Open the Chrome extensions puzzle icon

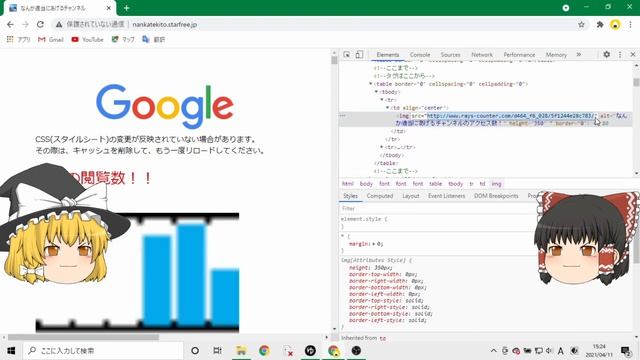coord(600,24)
